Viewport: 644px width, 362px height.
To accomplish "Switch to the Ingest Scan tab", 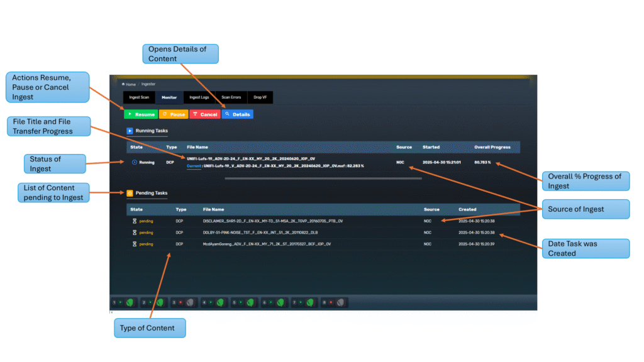I will tap(138, 97).
